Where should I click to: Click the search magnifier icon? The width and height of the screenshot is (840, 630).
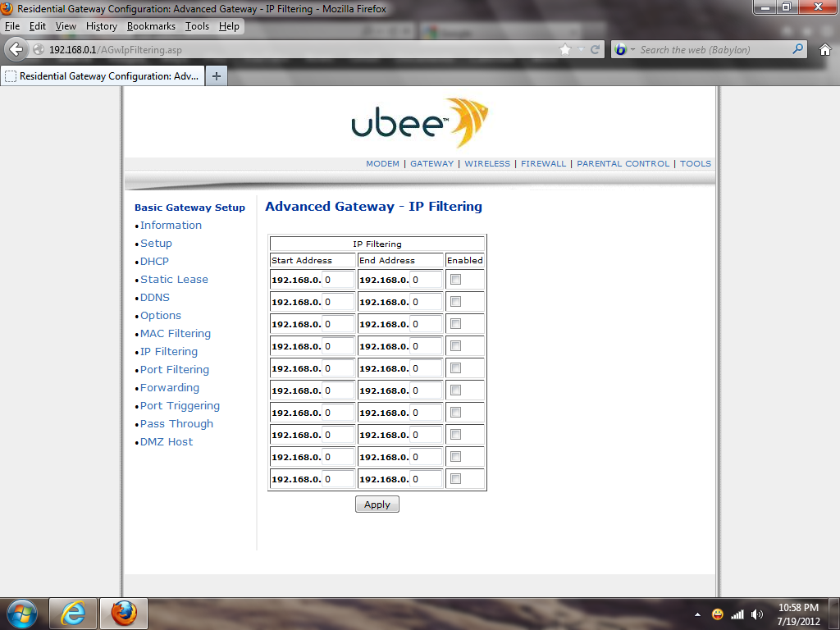tap(797, 49)
